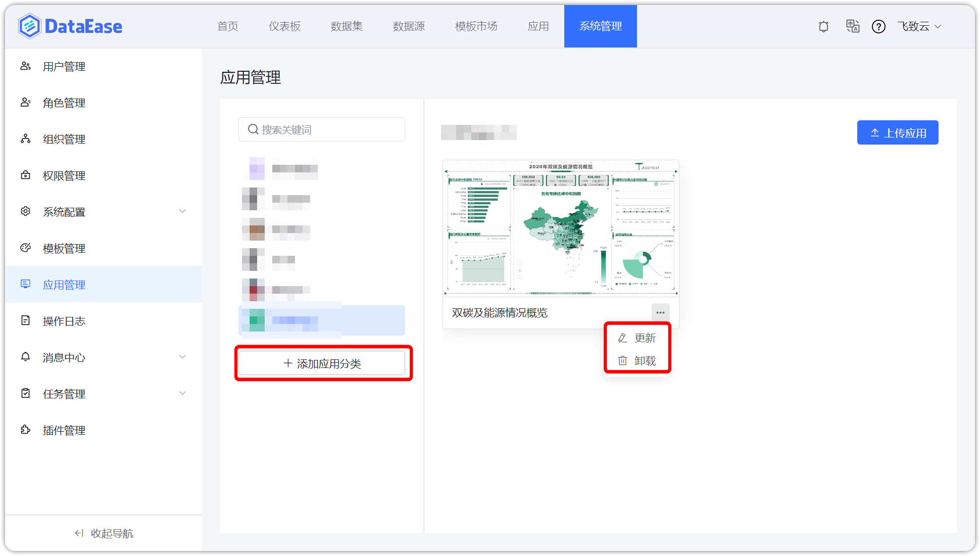
Task: Switch to the 仪表板 tab
Action: [285, 26]
